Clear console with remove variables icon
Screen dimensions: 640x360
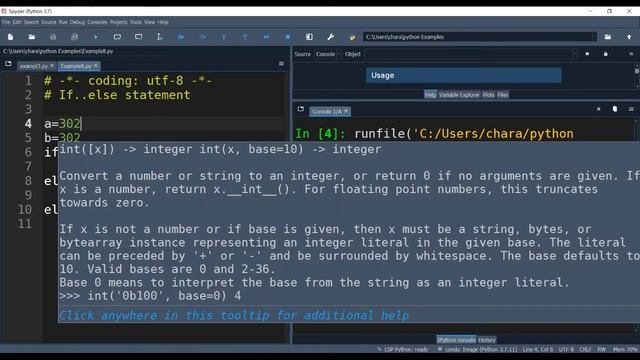615,109
